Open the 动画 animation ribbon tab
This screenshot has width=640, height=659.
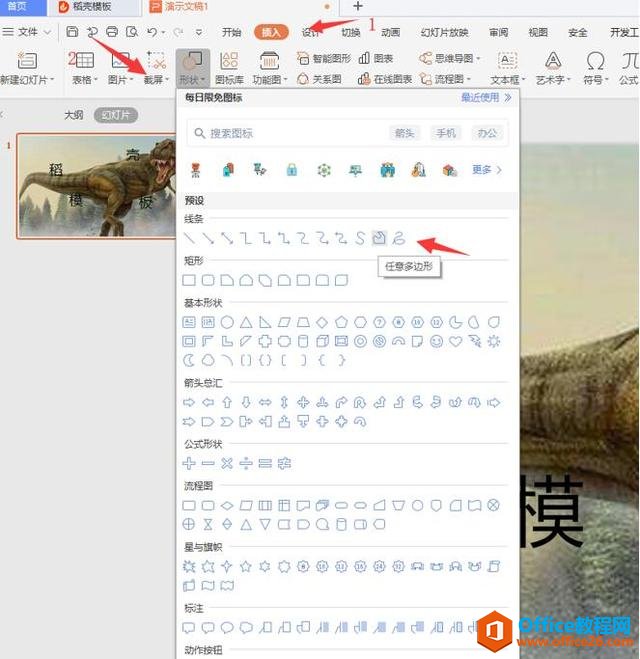[390, 32]
